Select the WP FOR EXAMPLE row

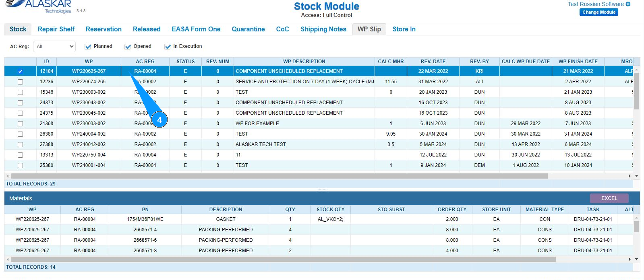(x=257, y=124)
